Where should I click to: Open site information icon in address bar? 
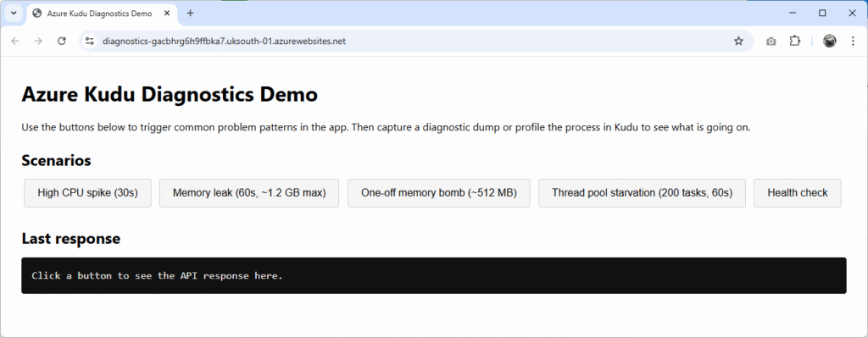coord(90,41)
